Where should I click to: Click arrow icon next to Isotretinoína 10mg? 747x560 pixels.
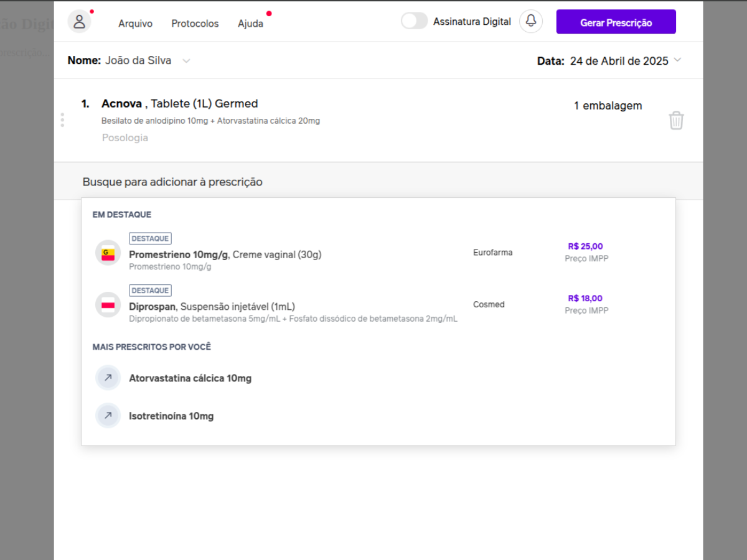108,416
